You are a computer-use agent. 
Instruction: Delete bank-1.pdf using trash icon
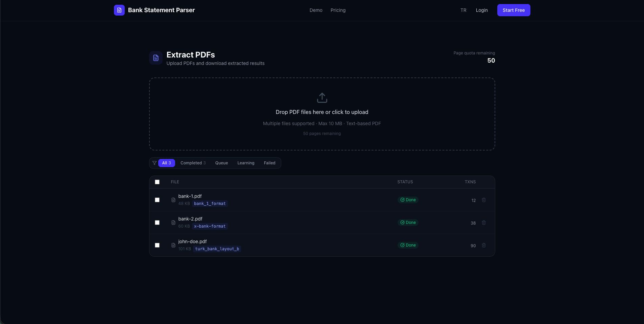484,200
